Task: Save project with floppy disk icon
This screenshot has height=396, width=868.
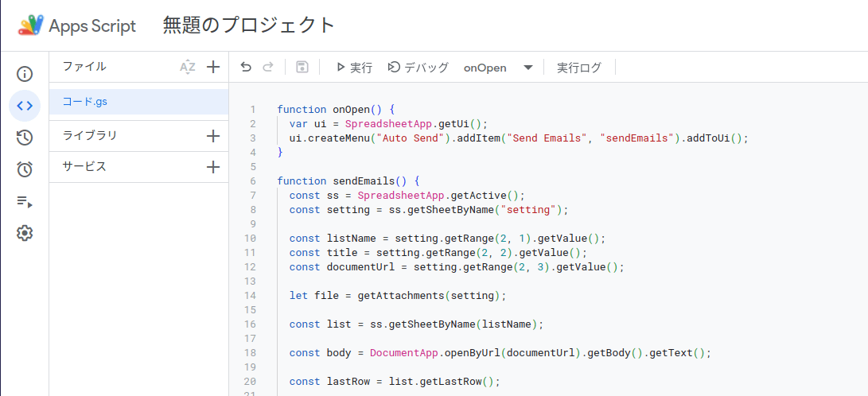Action: [302, 68]
